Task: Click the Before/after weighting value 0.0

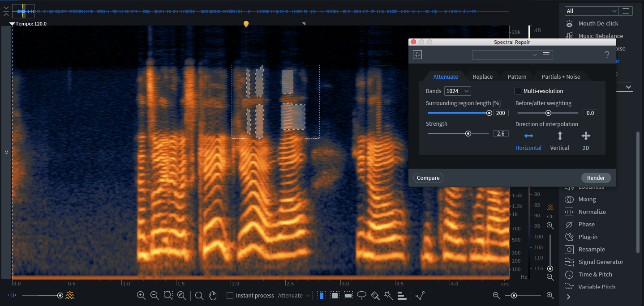Action: click(590, 113)
